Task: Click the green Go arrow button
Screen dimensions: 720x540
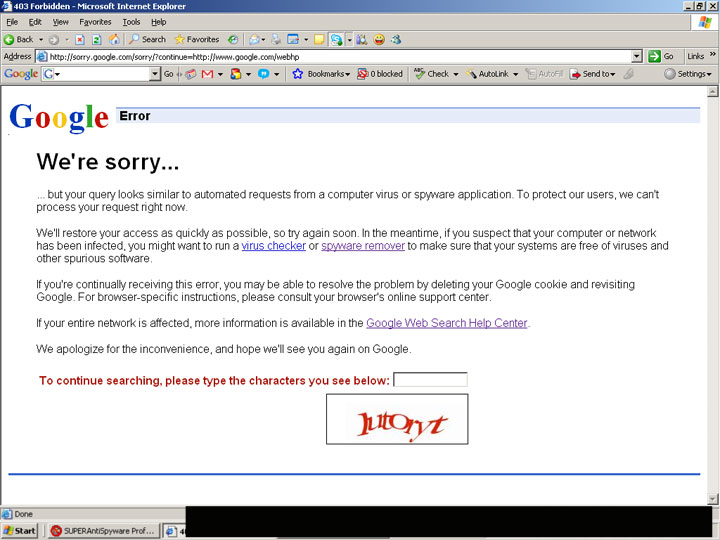Action: pyautogui.click(x=661, y=56)
